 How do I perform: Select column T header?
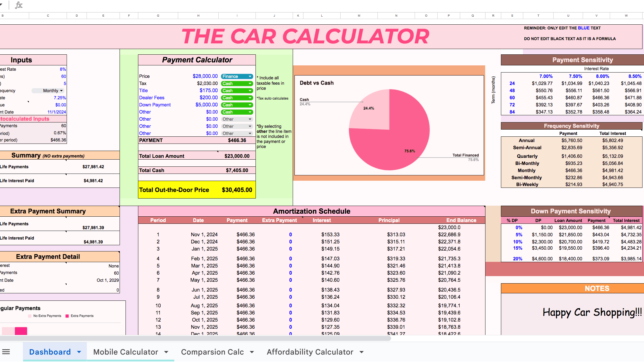538,15
